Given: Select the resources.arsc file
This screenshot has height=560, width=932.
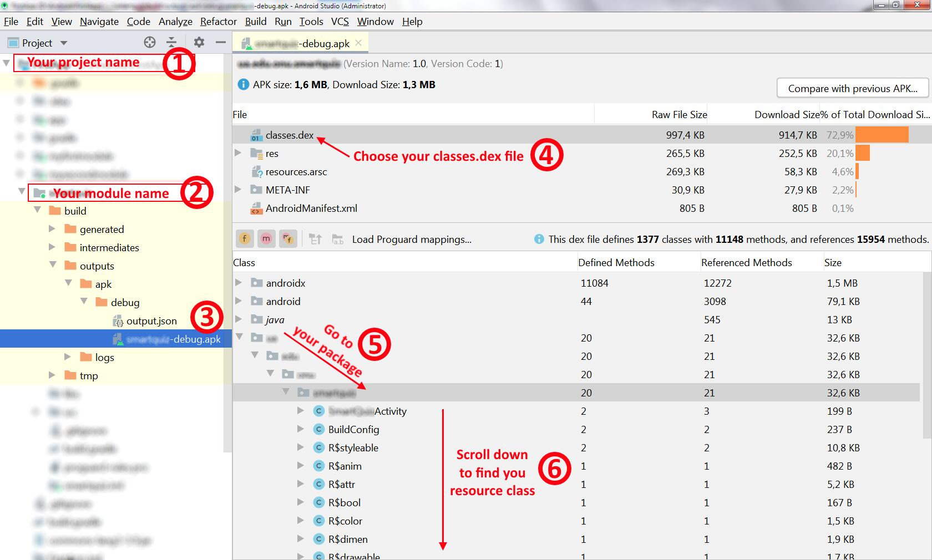Looking at the screenshot, I should click(x=297, y=172).
